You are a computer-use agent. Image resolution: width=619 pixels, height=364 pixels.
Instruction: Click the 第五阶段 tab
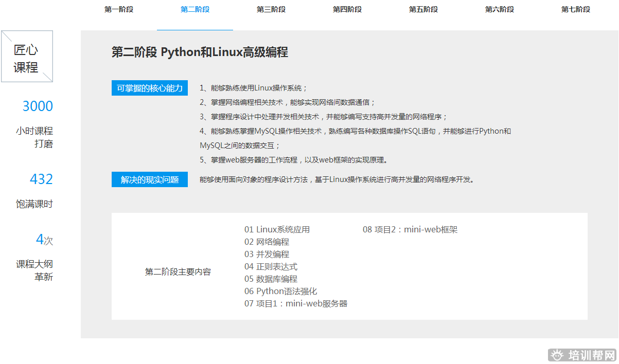[x=423, y=9]
